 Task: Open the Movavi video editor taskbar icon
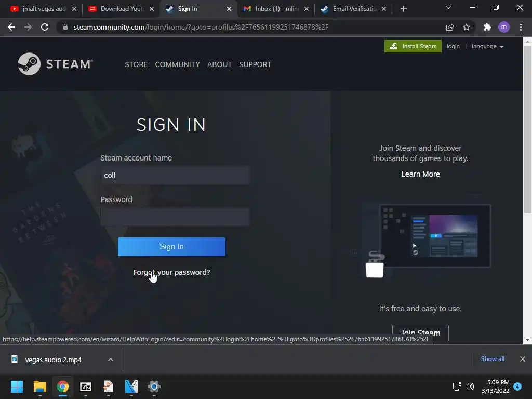coord(131,387)
